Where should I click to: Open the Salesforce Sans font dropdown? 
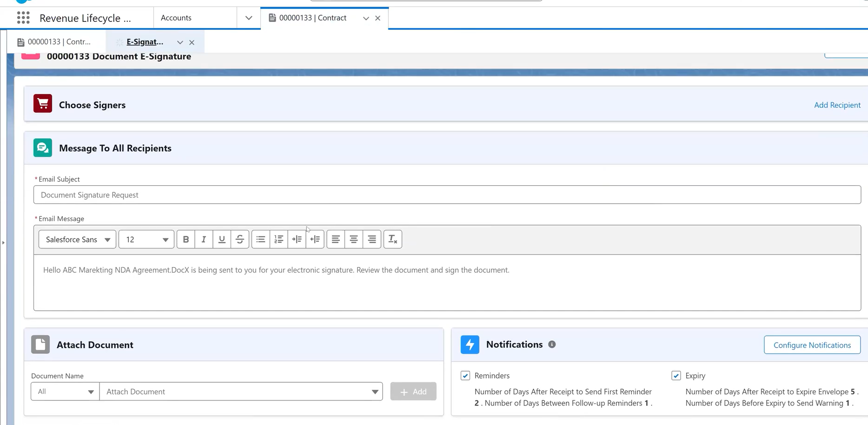click(77, 239)
